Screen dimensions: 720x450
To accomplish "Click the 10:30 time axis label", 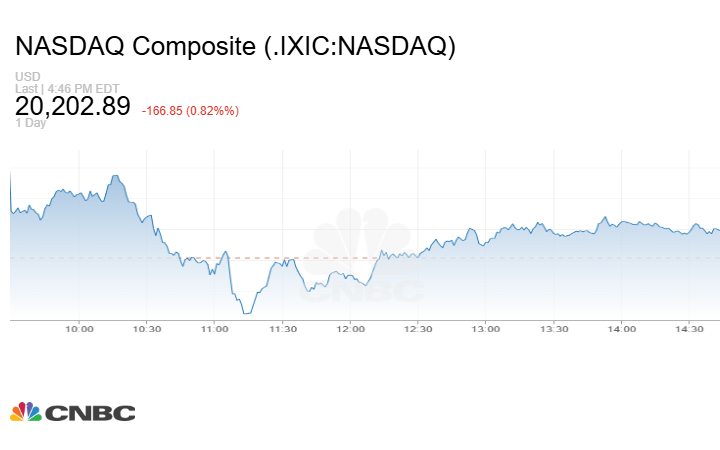I will [x=147, y=329].
